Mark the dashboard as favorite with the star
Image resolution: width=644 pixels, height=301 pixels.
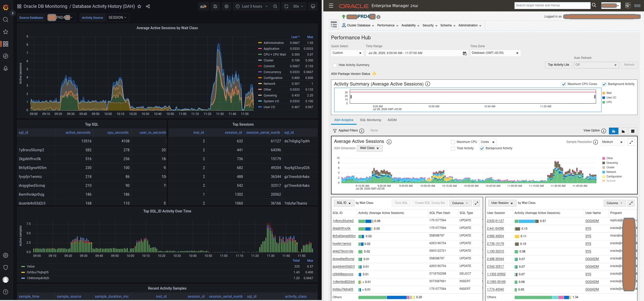(x=139, y=6)
